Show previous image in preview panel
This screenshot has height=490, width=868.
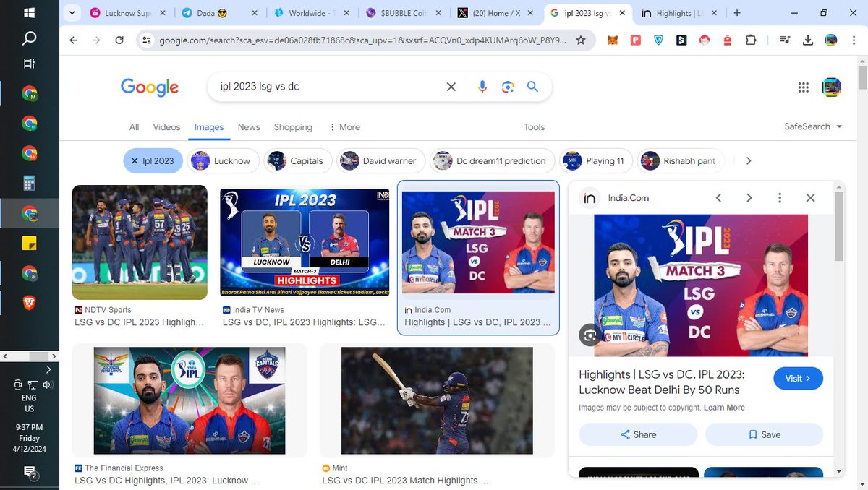coord(718,198)
